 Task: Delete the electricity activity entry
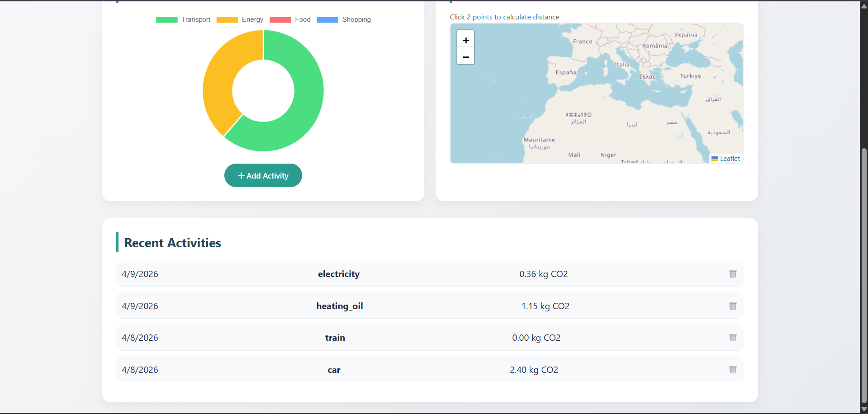733,274
